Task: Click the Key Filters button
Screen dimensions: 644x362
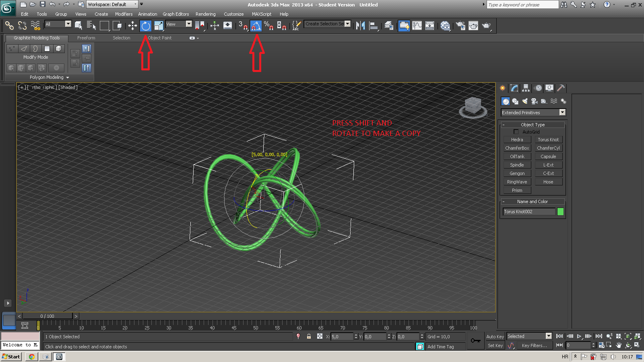Action: tap(534, 346)
